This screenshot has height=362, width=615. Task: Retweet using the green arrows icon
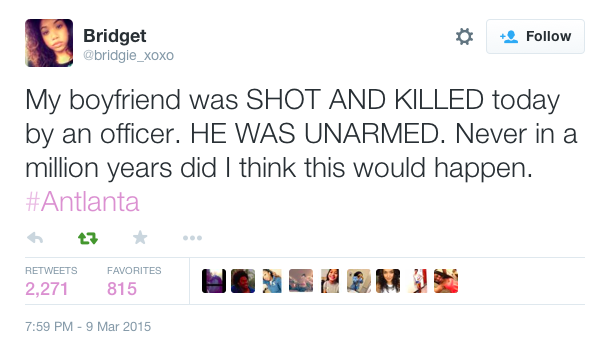[88, 238]
